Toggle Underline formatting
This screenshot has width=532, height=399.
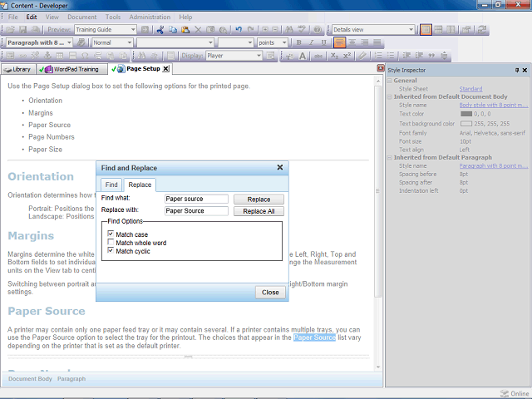tap(323, 42)
